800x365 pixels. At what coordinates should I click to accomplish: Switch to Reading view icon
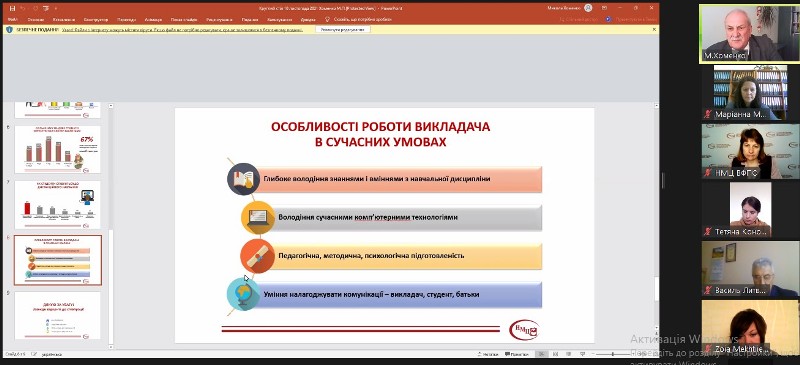coord(568,354)
